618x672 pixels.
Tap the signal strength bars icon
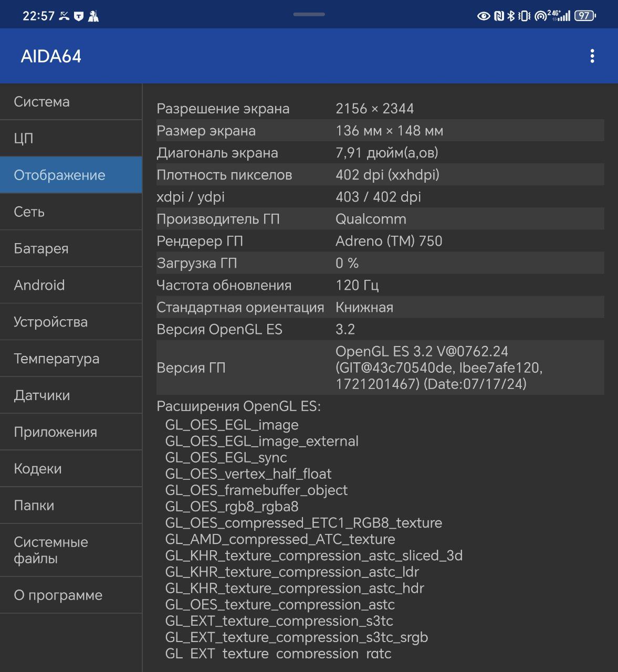point(564,16)
